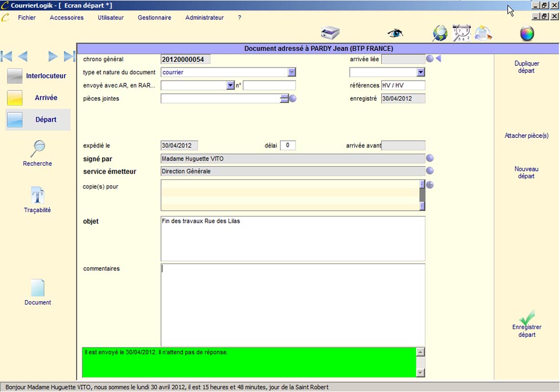
Task: Click into the commentaires text area
Action: [293, 304]
